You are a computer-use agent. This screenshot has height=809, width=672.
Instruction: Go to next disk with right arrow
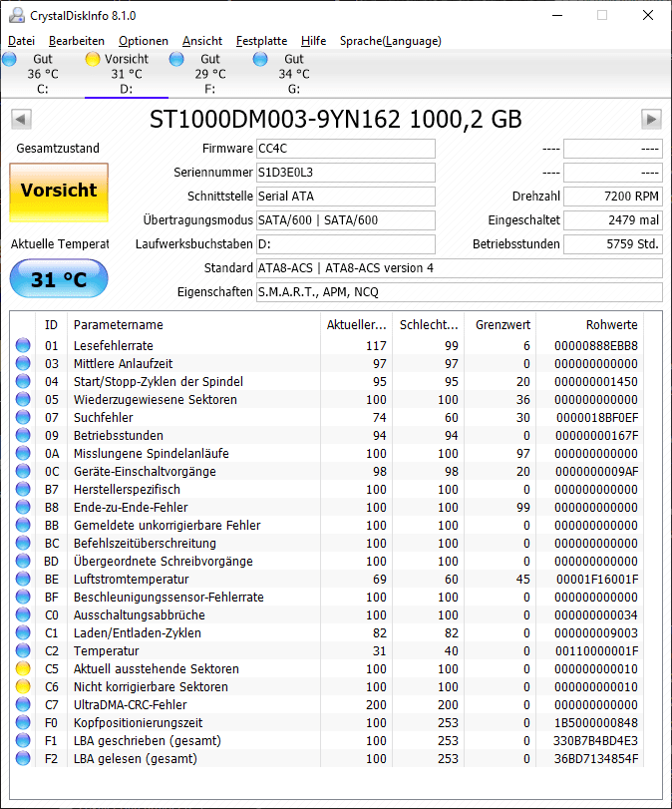651,119
